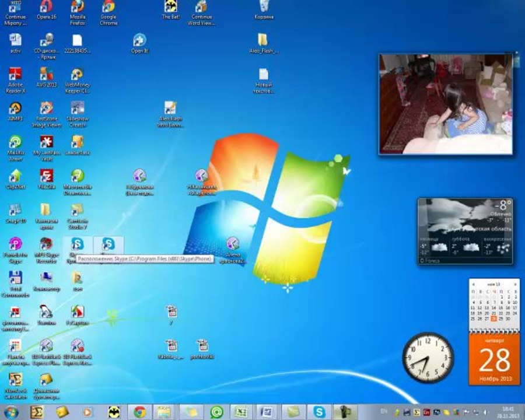Image resolution: width=525 pixels, height=420 pixels.
Task: Select the Recycle Bin (Корзина) icon
Action: click(x=264, y=10)
